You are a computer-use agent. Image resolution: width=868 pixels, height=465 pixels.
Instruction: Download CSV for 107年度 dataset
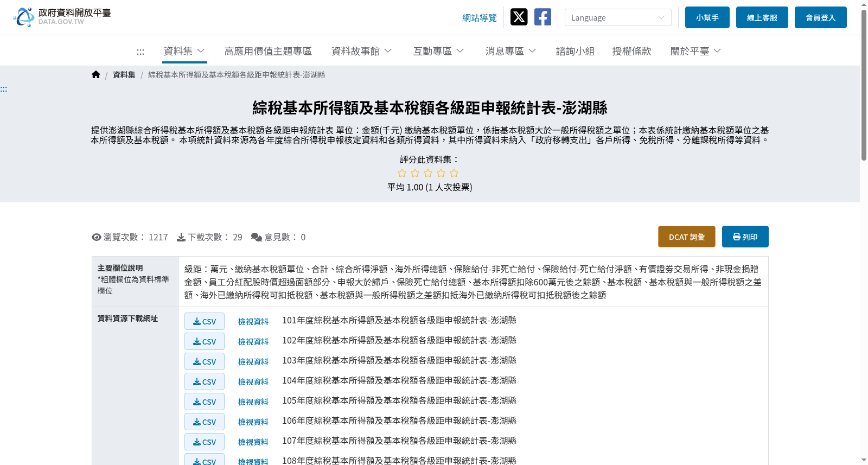pyautogui.click(x=205, y=442)
